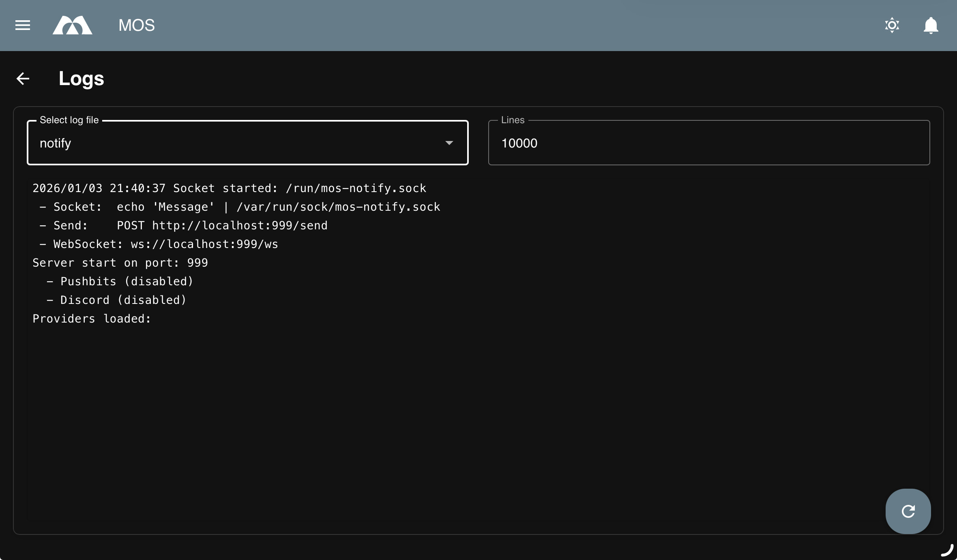Click the MOS application logo

pos(72,25)
